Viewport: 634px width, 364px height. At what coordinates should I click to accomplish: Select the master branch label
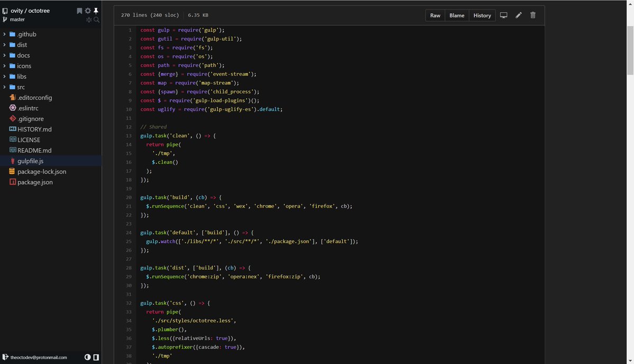tap(17, 20)
